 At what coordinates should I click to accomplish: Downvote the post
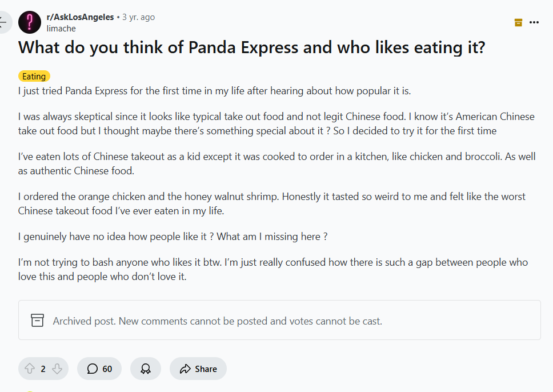(x=57, y=369)
